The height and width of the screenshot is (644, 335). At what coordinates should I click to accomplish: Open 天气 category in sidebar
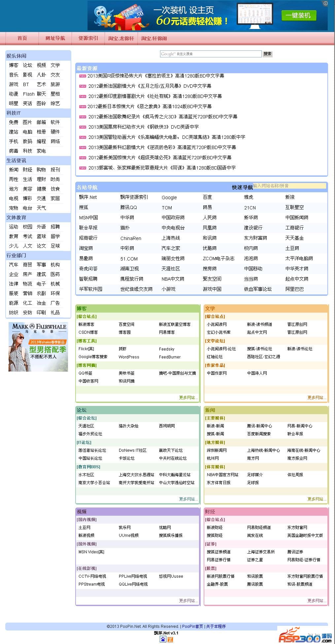click(41, 208)
